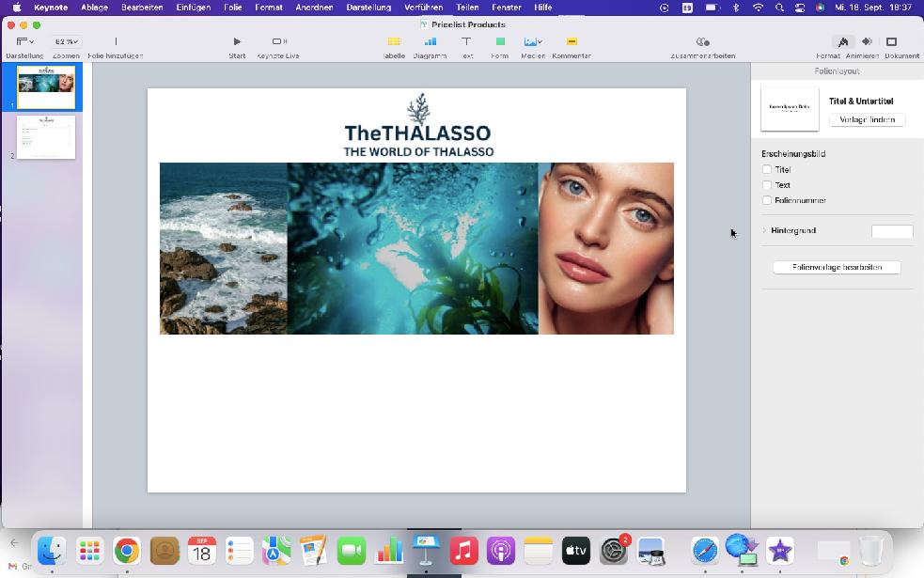Add a chart via the Diagramm icon
The height and width of the screenshot is (578, 924).
pos(431,42)
